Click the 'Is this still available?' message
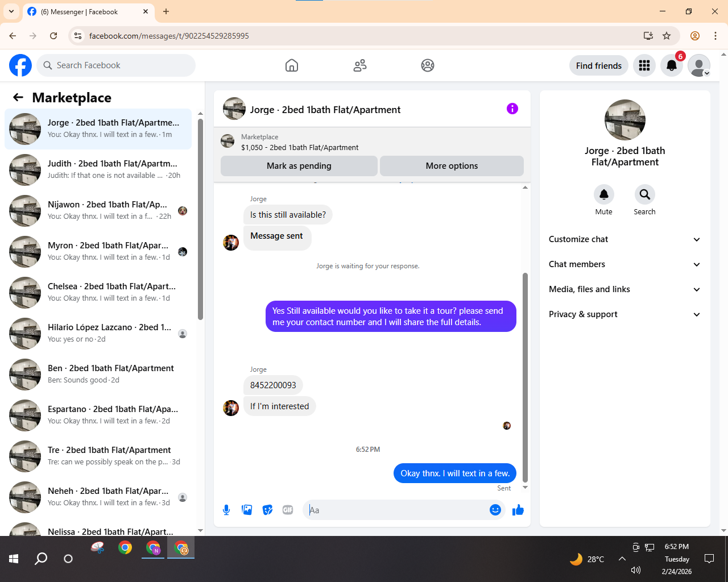This screenshot has width=728, height=582. coord(288,215)
